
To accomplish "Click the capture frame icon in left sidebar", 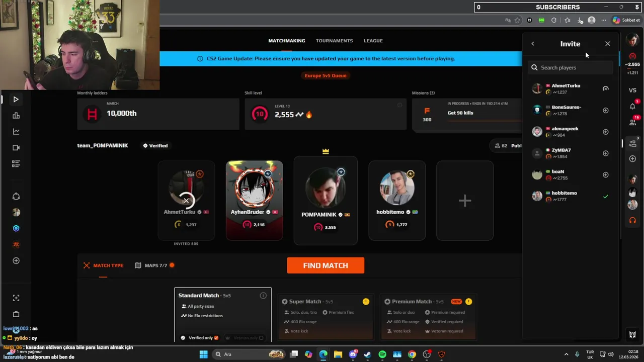I will tap(16, 298).
